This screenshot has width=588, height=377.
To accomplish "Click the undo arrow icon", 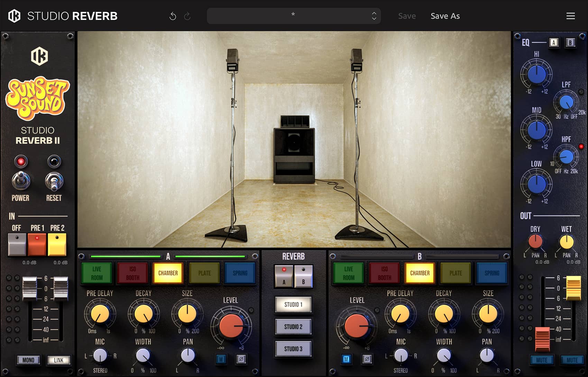I will [x=173, y=16].
